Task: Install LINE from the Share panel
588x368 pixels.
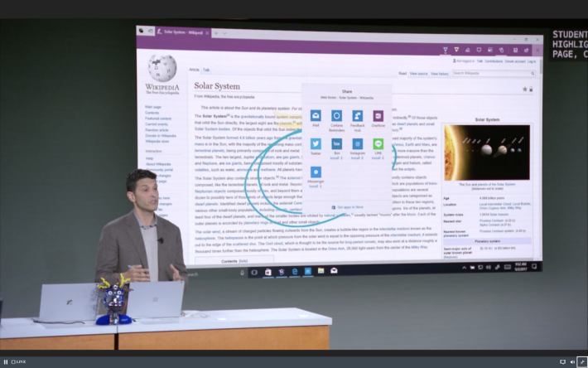Action: [x=378, y=158]
